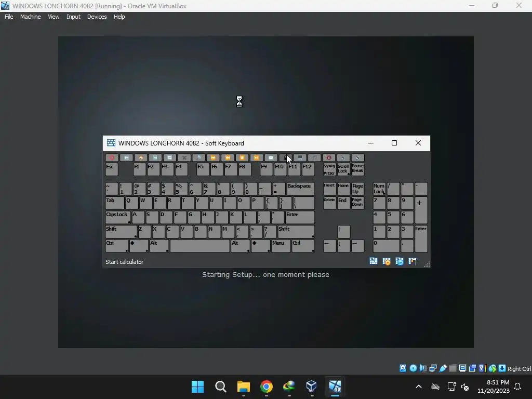Viewport: 532px width, 399px height.
Task: Show hidden system tray icons chevron
Action: pyautogui.click(x=419, y=387)
